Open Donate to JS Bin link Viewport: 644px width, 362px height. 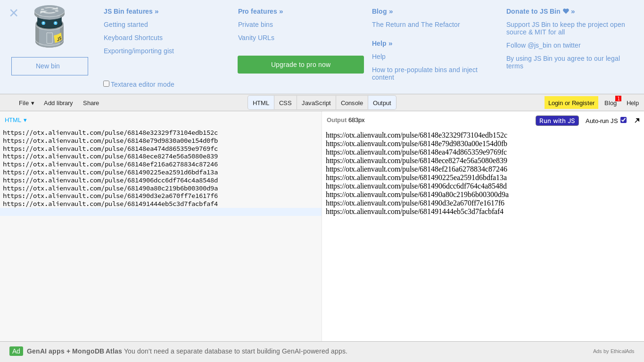541,11
